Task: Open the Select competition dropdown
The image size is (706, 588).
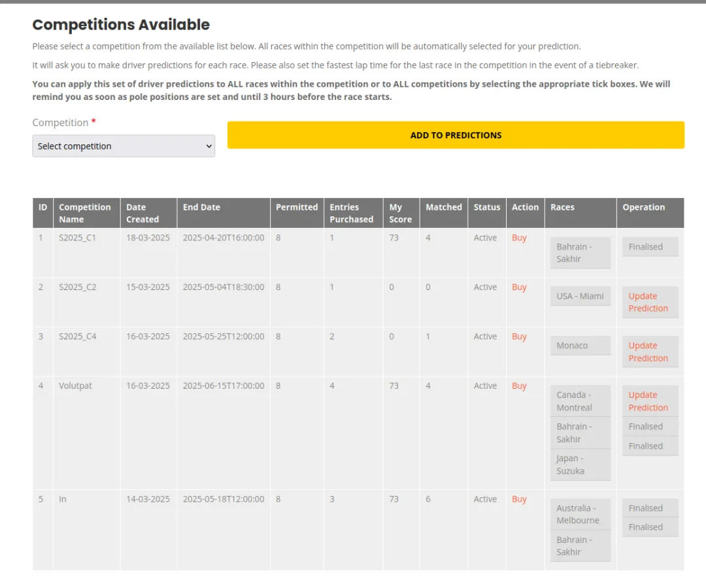Action: coord(124,146)
